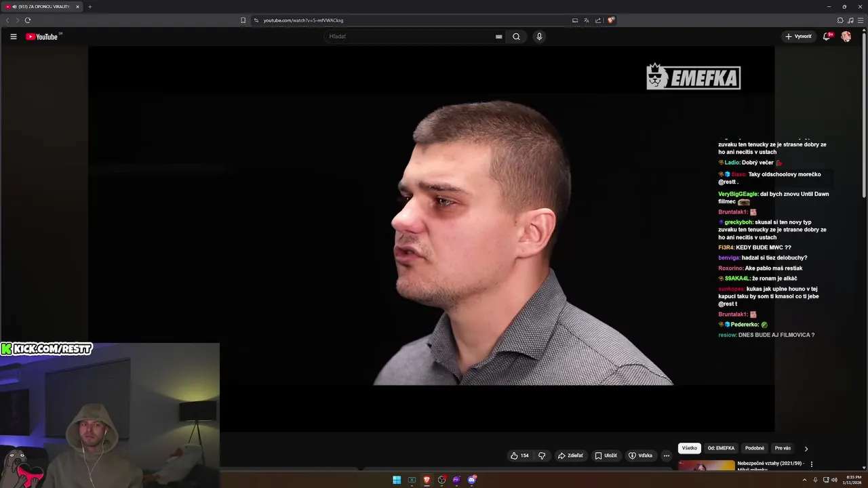Open the YouTube hamburger guide menu

[14, 37]
